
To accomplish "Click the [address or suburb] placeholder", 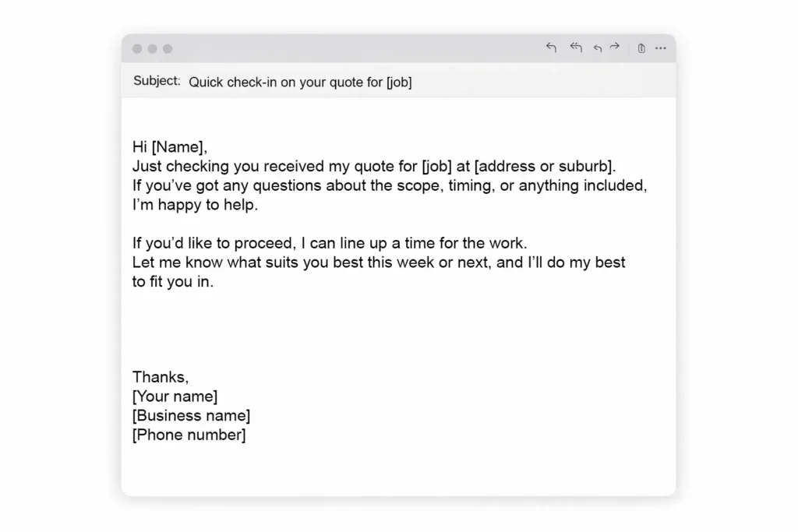I will coord(545,166).
